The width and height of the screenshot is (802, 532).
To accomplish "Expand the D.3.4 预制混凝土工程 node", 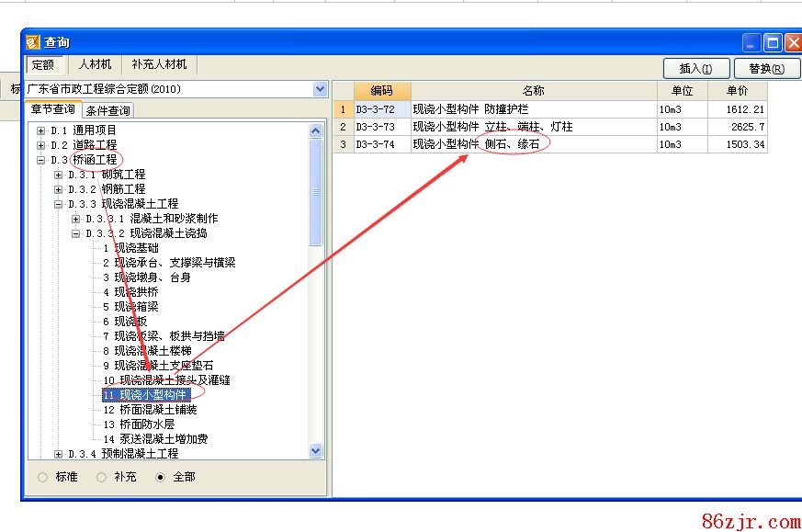I will point(59,454).
